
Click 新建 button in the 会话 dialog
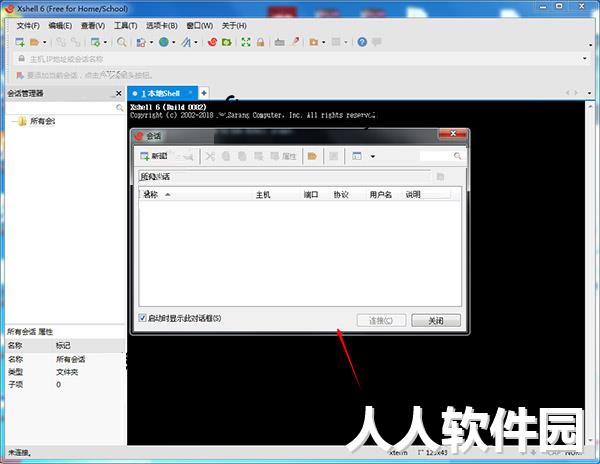tap(154, 156)
